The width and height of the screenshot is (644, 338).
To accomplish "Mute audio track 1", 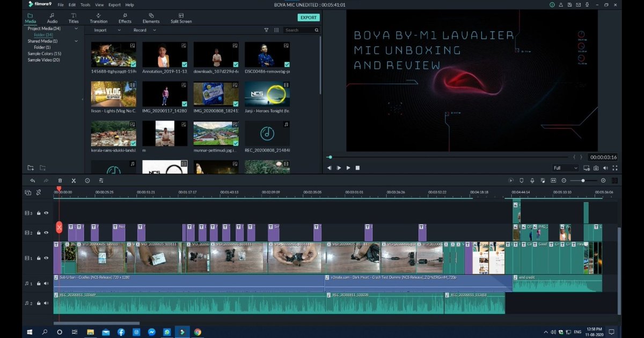I will click(x=46, y=283).
